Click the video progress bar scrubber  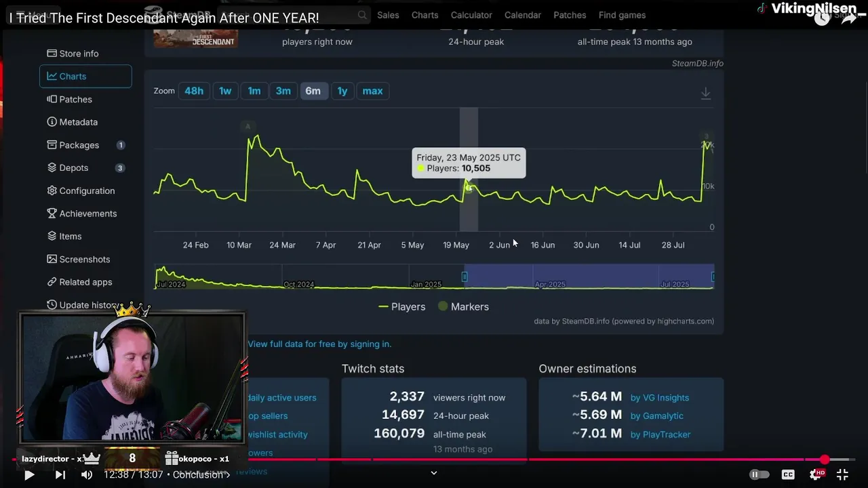click(825, 460)
